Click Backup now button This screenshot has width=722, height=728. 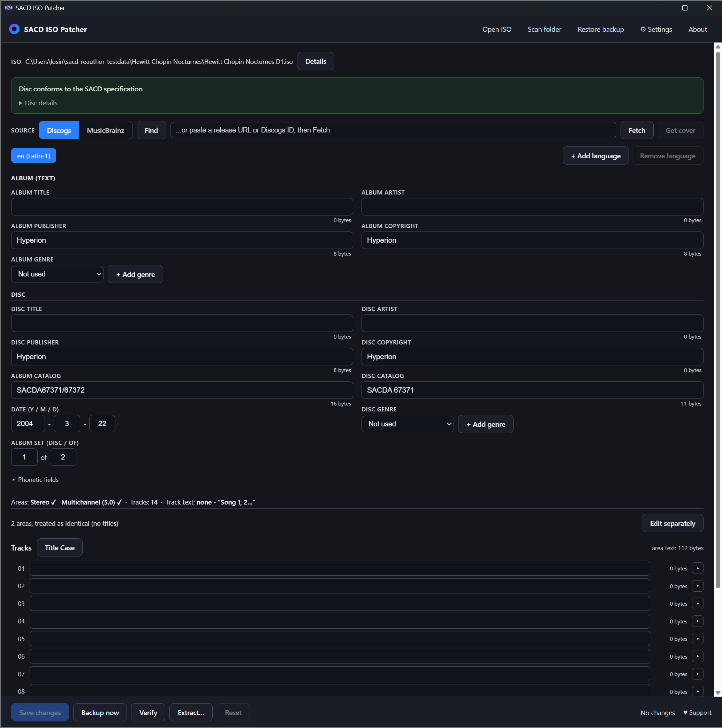(x=100, y=712)
